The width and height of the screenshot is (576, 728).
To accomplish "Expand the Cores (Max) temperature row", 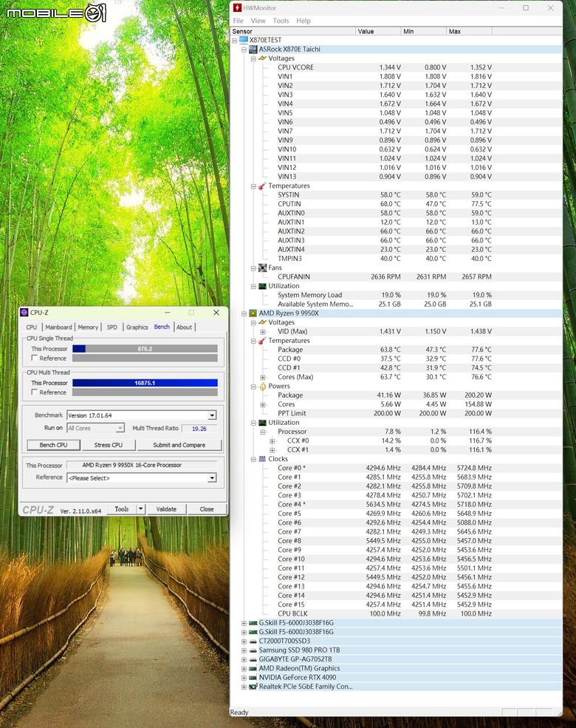I will click(262, 377).
